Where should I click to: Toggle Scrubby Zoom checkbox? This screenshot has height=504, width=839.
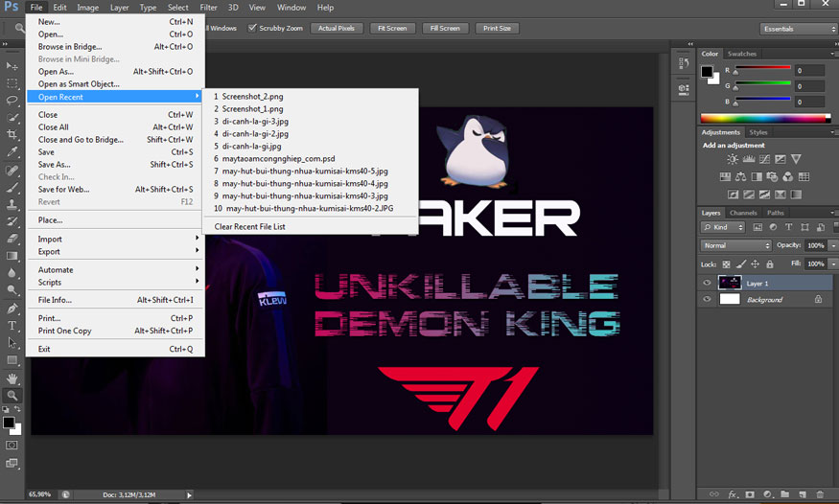pyautogui.click(x=252, y=28)
